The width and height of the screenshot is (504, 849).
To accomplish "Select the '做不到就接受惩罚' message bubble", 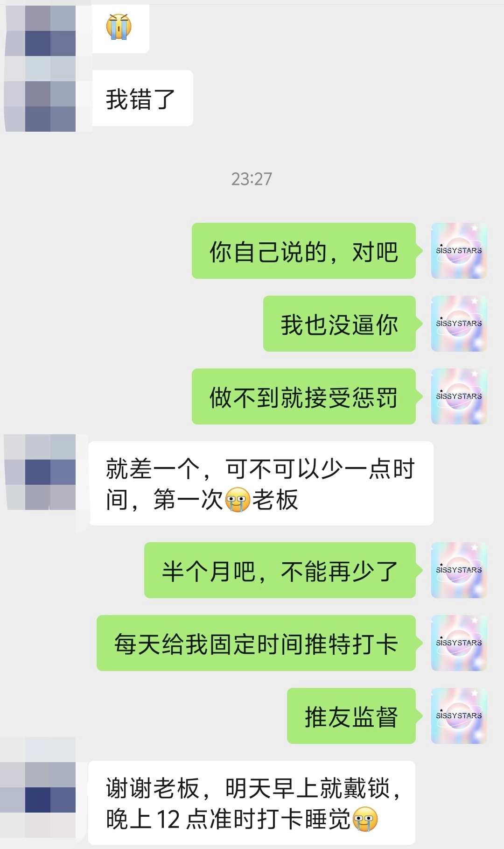I will 304,396.
